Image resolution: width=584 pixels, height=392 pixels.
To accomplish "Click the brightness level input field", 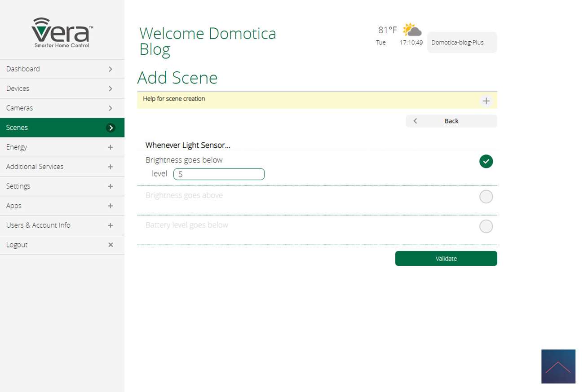I will coord(219,174).
